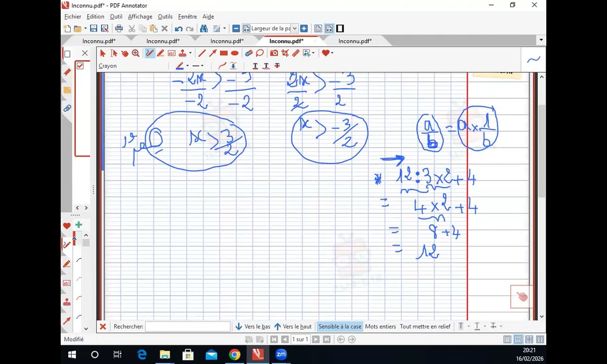Choose the Lasso selection tool

[259, 53]
